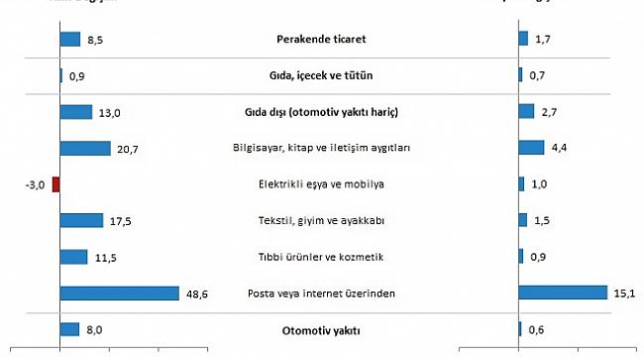Click the 2,7 value on right chart
This screenshot has width=644, height=357.
tap(549, 112)
